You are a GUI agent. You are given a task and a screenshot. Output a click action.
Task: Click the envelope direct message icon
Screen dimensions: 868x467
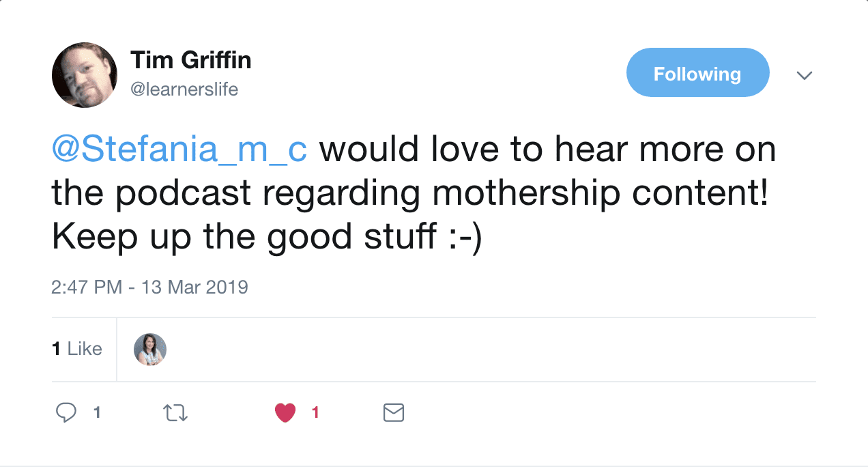(394, 412)
